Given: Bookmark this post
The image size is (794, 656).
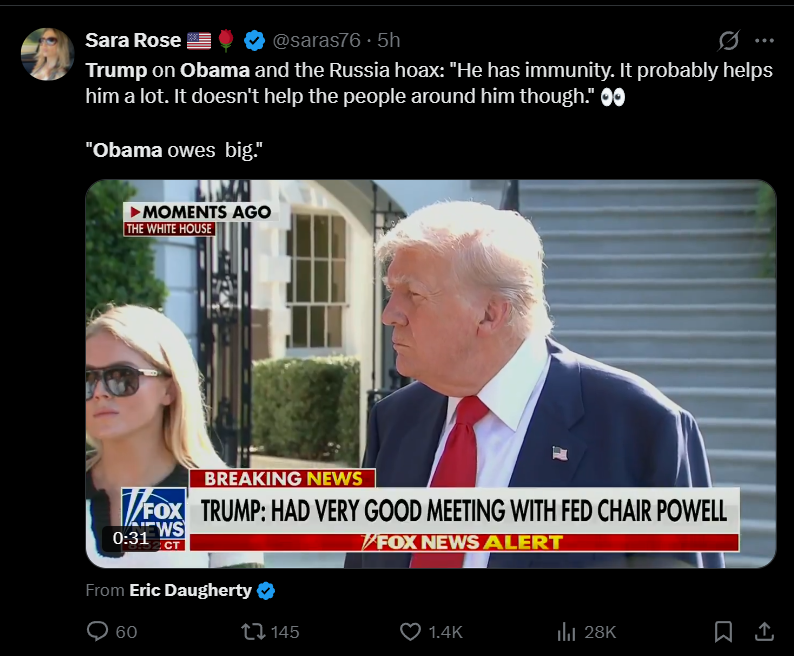Looking at the screenshot, I should 723,632.
